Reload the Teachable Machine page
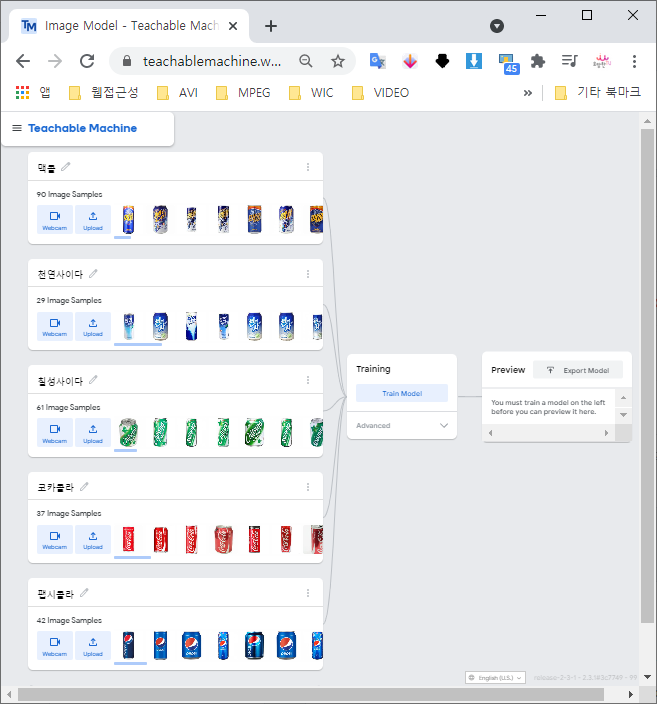This screenshot has width=657, height=704. point(87,61)
